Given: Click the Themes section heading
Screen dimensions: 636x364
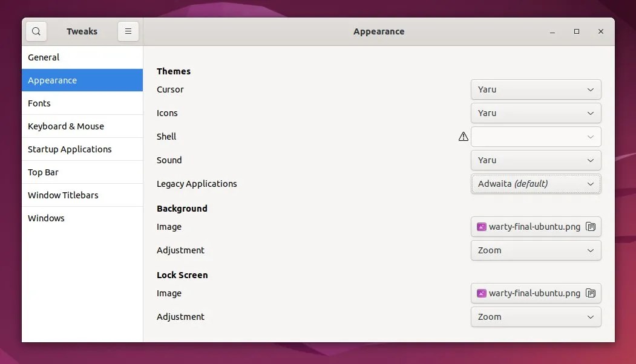Looking at the screenshot, I should pyautogui.click(x=174, y=71).
